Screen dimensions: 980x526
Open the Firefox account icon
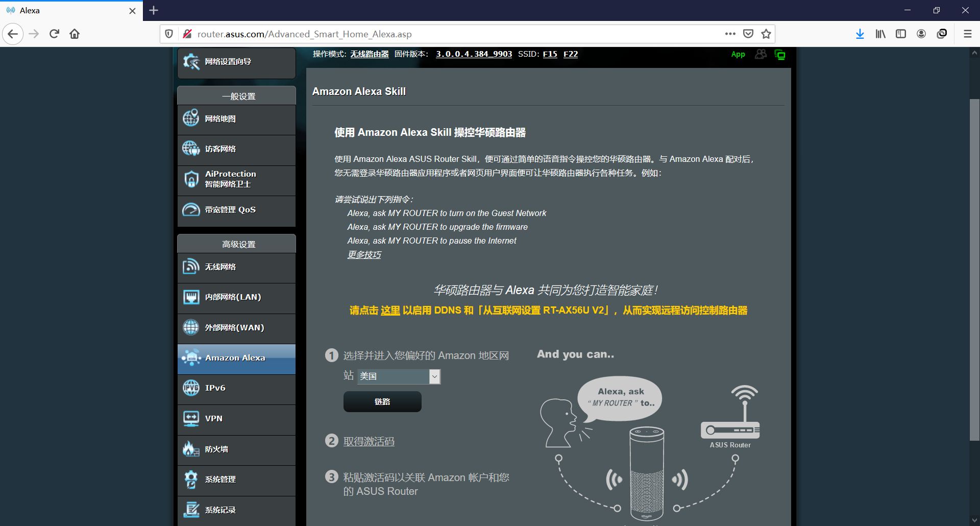(x=921, y=34)
